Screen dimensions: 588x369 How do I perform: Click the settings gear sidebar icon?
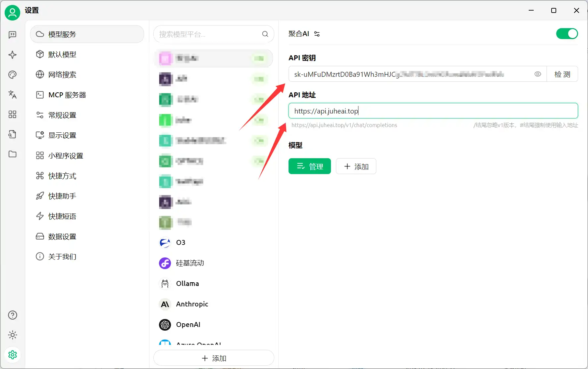click(13, 355)
